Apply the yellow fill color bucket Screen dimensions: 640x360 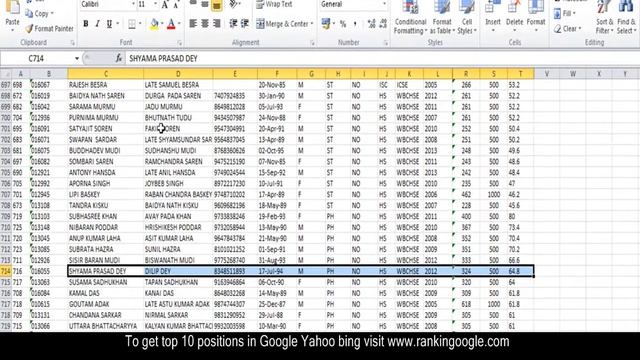(154, 24)
